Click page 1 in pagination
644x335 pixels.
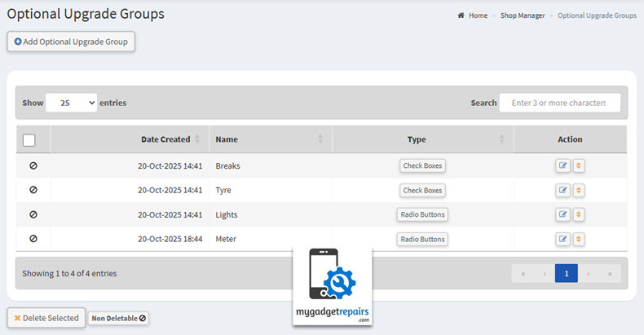click(x=567, y=274)
